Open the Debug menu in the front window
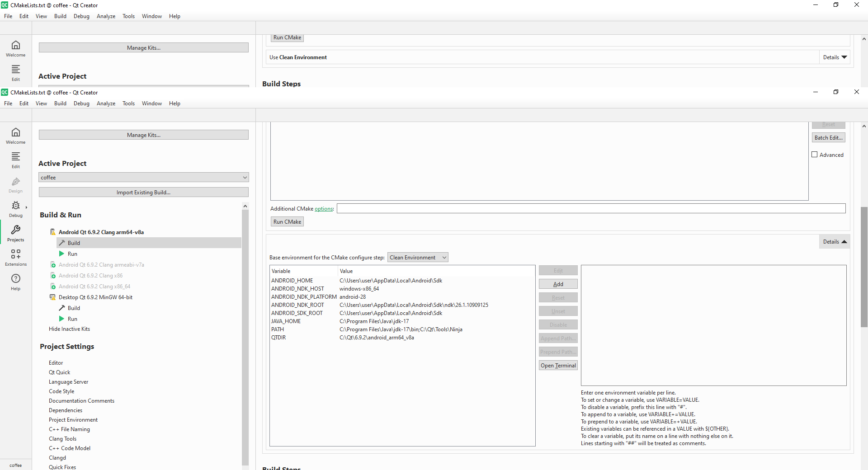 (81, 103)
